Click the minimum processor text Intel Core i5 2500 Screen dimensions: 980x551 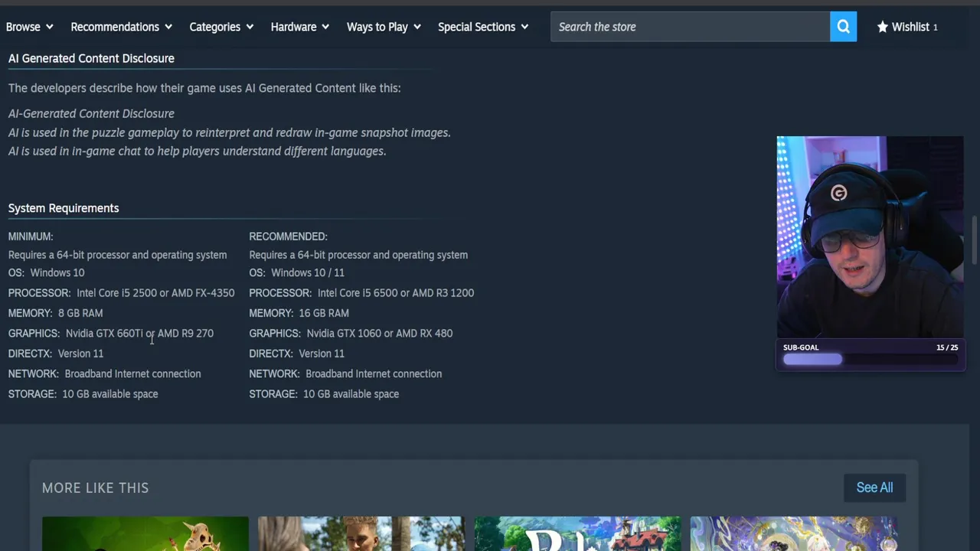[x=116, y=293]
